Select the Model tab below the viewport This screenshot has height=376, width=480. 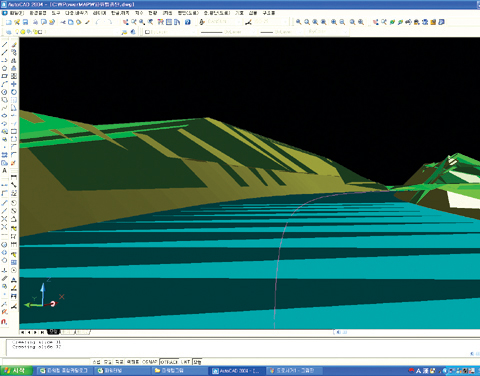point(54,332)
